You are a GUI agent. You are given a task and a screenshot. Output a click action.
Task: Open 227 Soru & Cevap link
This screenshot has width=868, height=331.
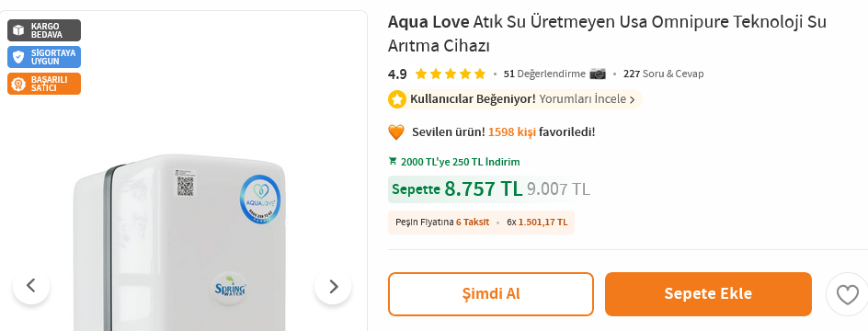(x=663, y=74)
